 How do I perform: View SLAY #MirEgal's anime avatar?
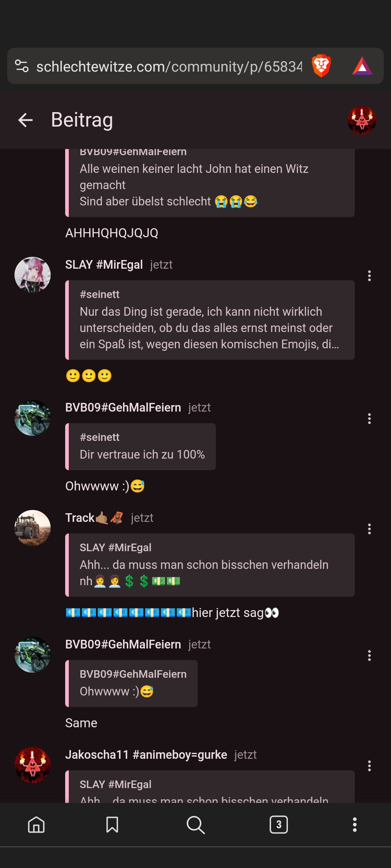(x=33, y=275)
